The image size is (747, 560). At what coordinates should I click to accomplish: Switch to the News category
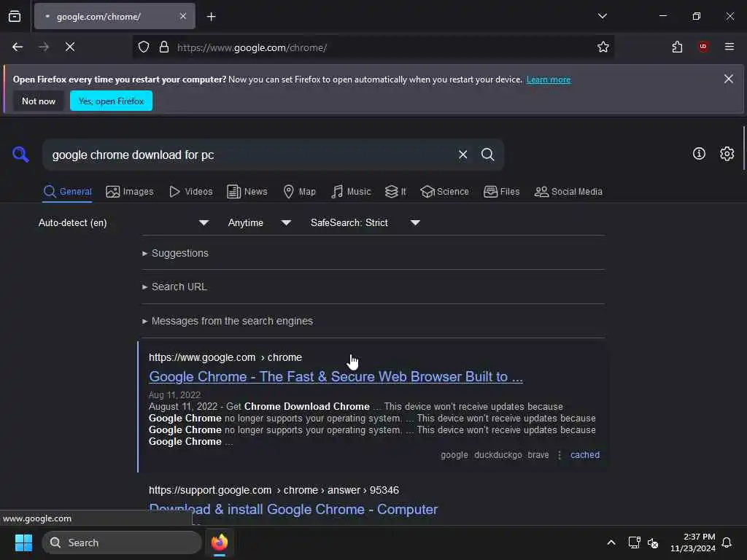[x=247, y=192]
